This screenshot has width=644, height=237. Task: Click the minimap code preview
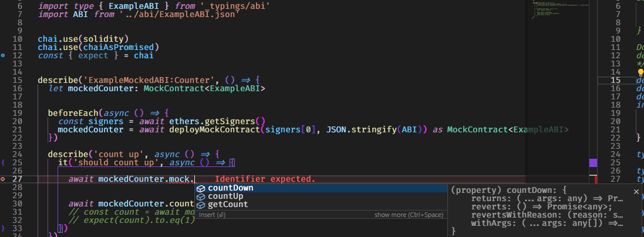coord(561,10)
